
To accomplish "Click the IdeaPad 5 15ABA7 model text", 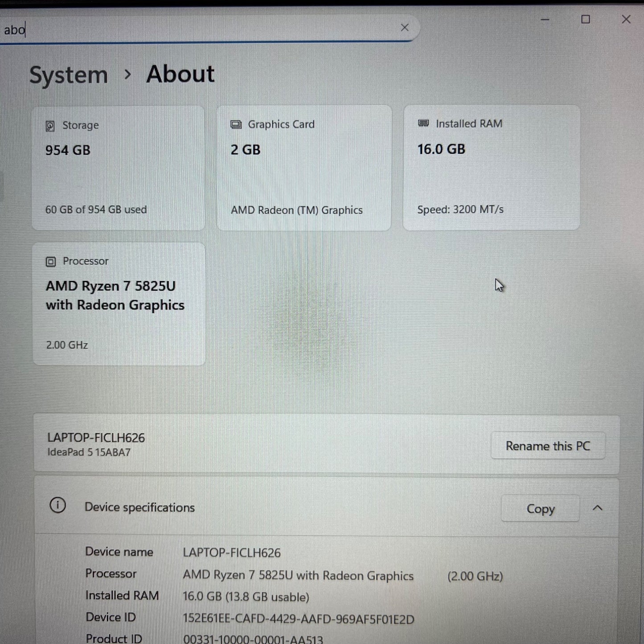I will click(89, 452).
